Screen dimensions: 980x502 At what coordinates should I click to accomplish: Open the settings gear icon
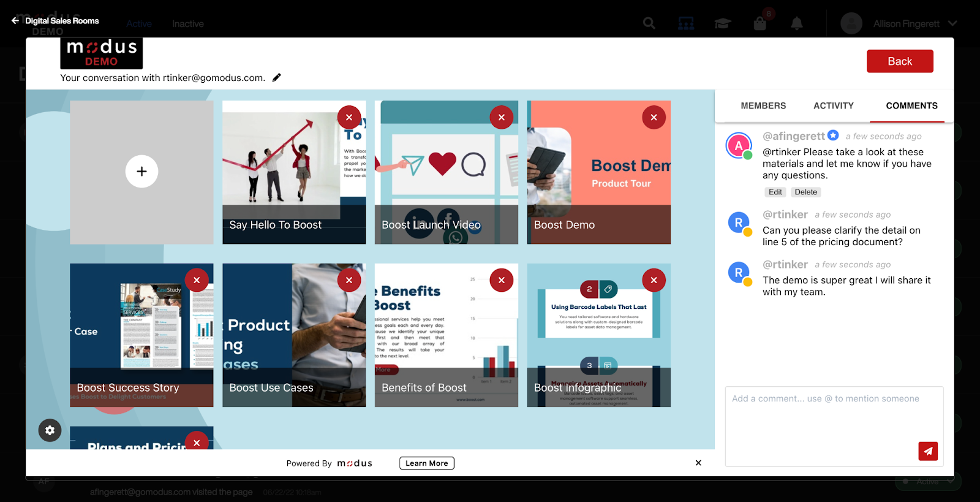pyautogui.click(x=50, y=430)
